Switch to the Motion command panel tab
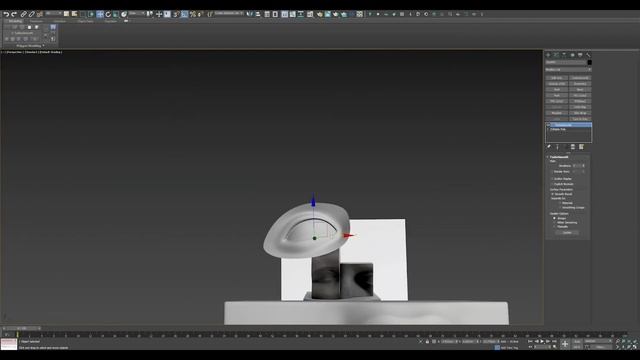Image resolution: width=640 pixels, height=360 pixels. click(x=572, y=55)
